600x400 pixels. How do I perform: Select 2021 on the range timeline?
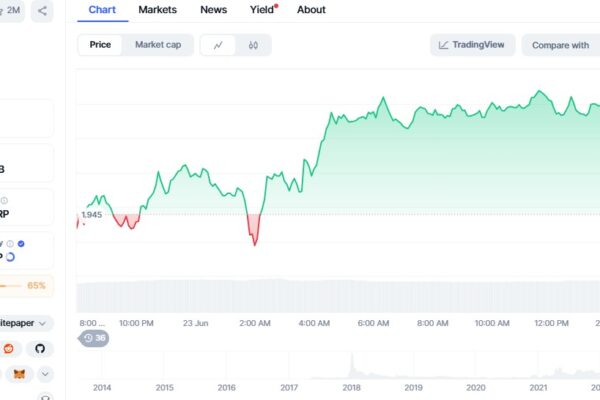[x=538, y=388]
